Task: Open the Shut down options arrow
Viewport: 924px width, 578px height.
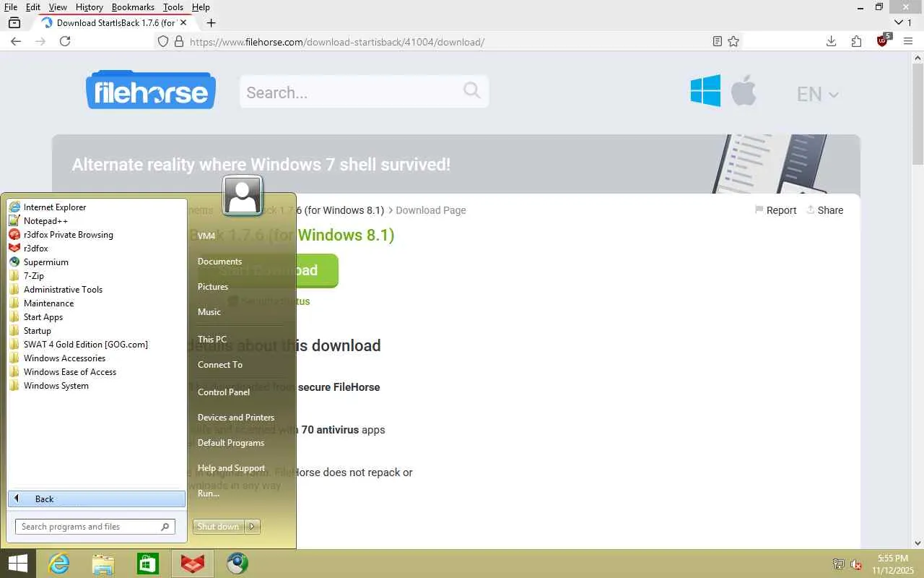Action: click(x=252, y=527)
